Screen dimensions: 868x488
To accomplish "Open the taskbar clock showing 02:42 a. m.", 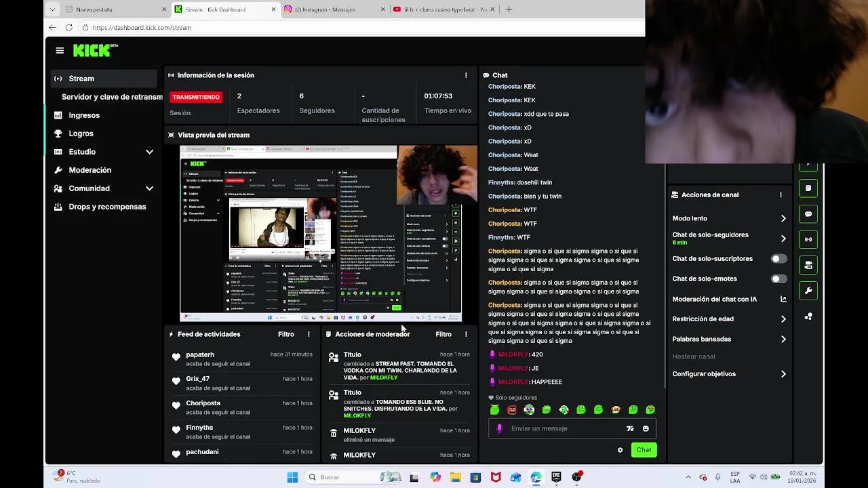I will [x=802, y=477].
